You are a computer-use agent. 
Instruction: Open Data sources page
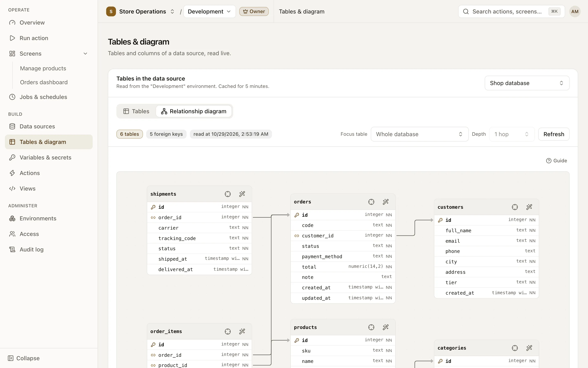(x=49, y=126)
